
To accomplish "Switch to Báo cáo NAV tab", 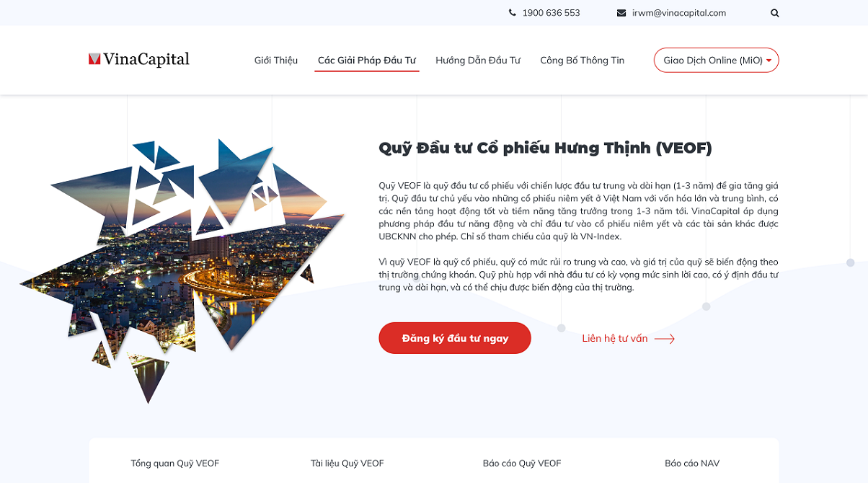I will point(692,463).
